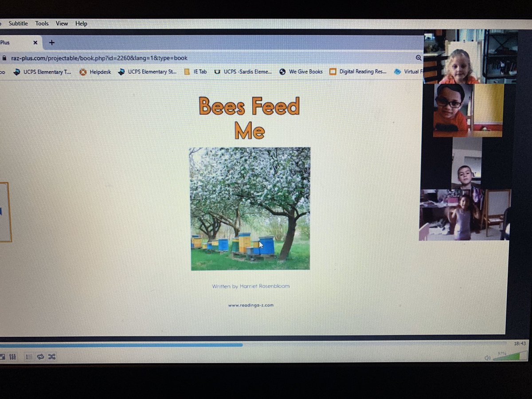Open the Helpdesk bookmark
This screenshot has height=399, width=532.
click(x=95, y=72)
